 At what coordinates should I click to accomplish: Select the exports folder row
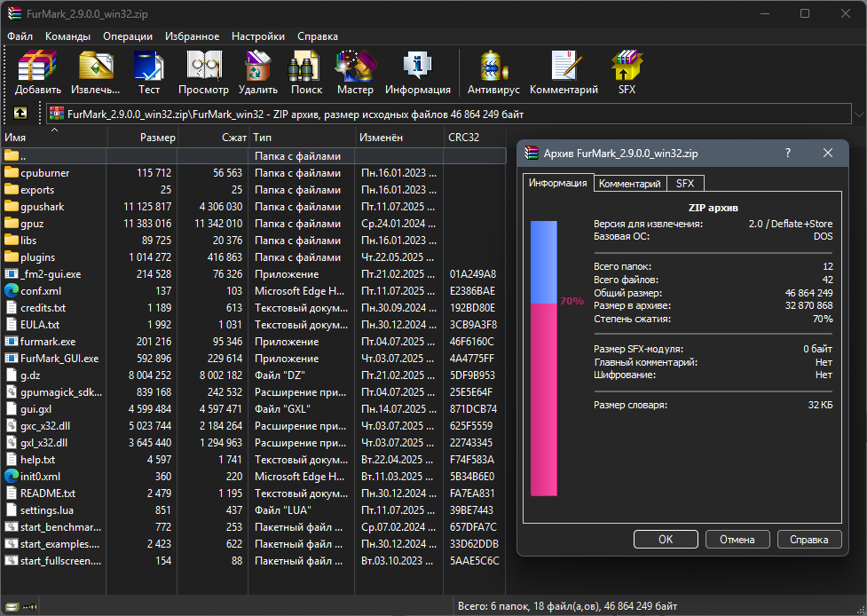[x=253, y=190]
